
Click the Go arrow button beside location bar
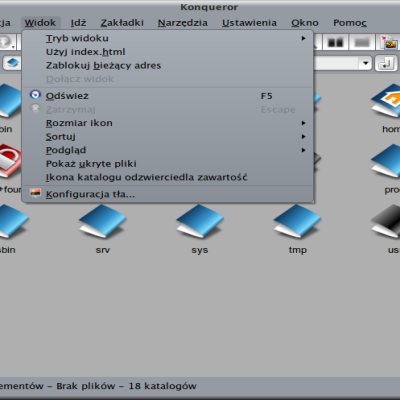pyautogui.click(x=386, y=63)
